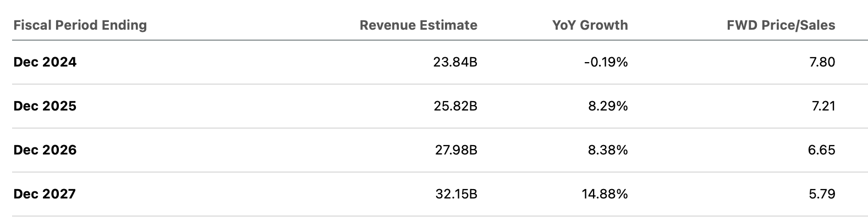Select the 8.29% YoY growth cell

pos(608,106)
